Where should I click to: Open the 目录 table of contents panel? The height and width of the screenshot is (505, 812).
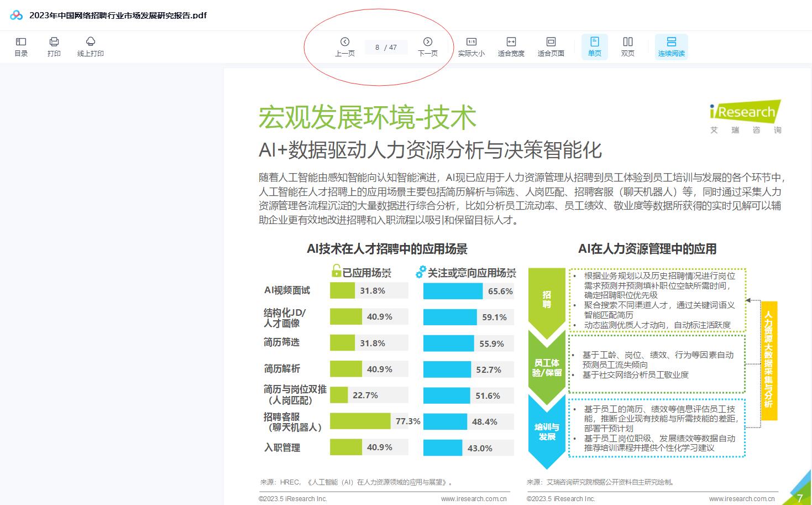[x=21, y=46]
